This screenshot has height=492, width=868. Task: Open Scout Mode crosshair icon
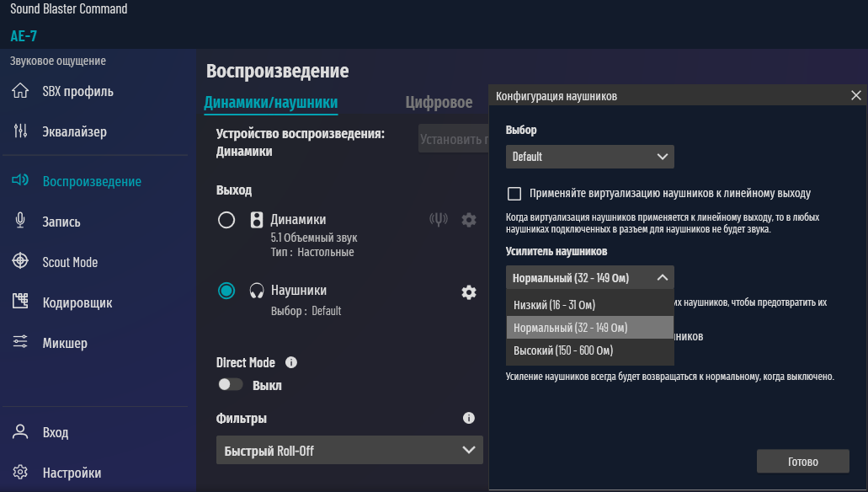[21, 262]
